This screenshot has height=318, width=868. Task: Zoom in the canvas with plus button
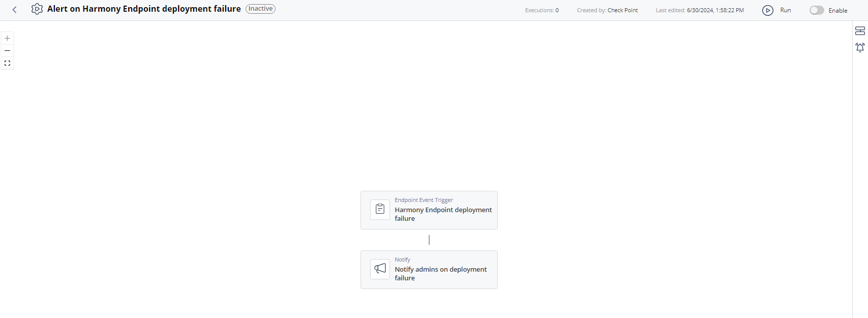click(7, 38)
